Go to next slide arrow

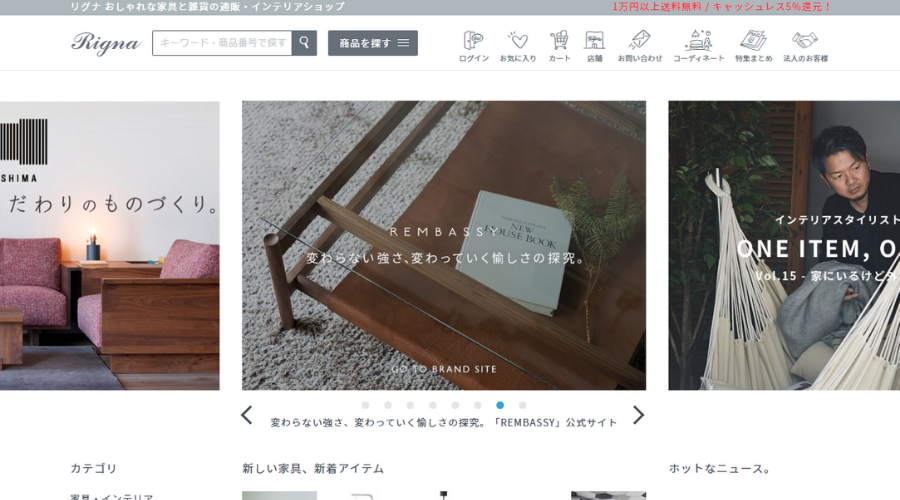(638, 415)
